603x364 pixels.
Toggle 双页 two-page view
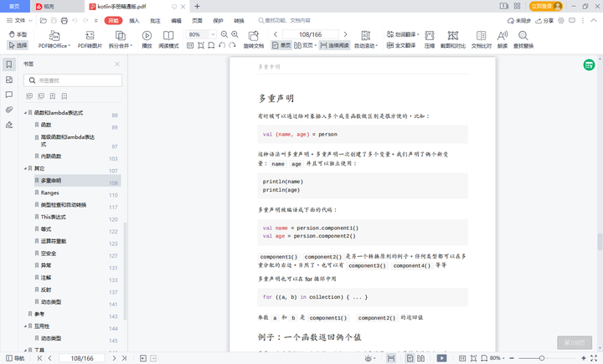point(305,45)
